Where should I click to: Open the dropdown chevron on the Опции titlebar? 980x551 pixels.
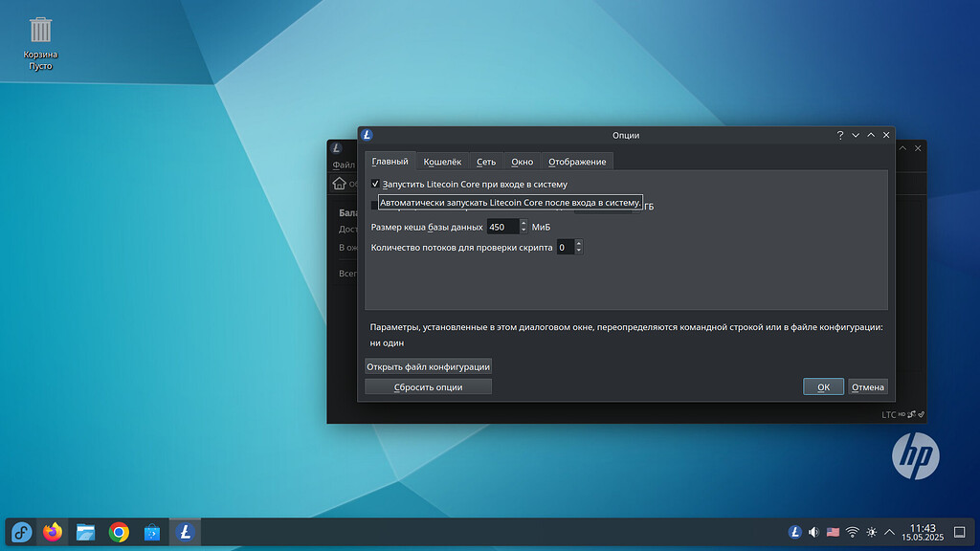coord(855,135)
